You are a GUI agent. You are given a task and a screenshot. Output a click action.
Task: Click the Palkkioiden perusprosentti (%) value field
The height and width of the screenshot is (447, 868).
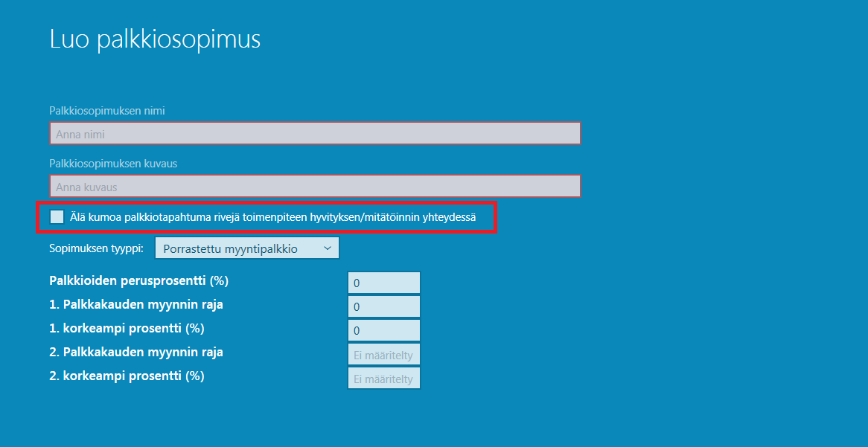[x=383, y=283]
